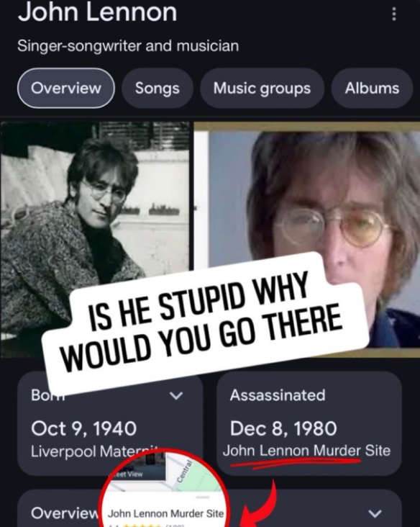Click the John Lennon Murder Site link
420x527 pixels.
click(306, 451)
